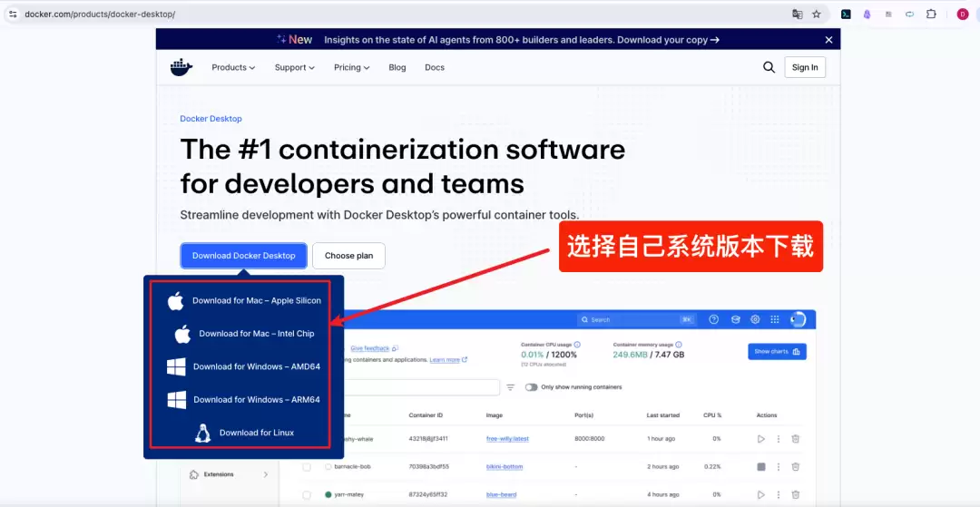This screenshot has height=507, width=980.
Task: Check the barnacle-bob row checkbox
Action: 307,466
